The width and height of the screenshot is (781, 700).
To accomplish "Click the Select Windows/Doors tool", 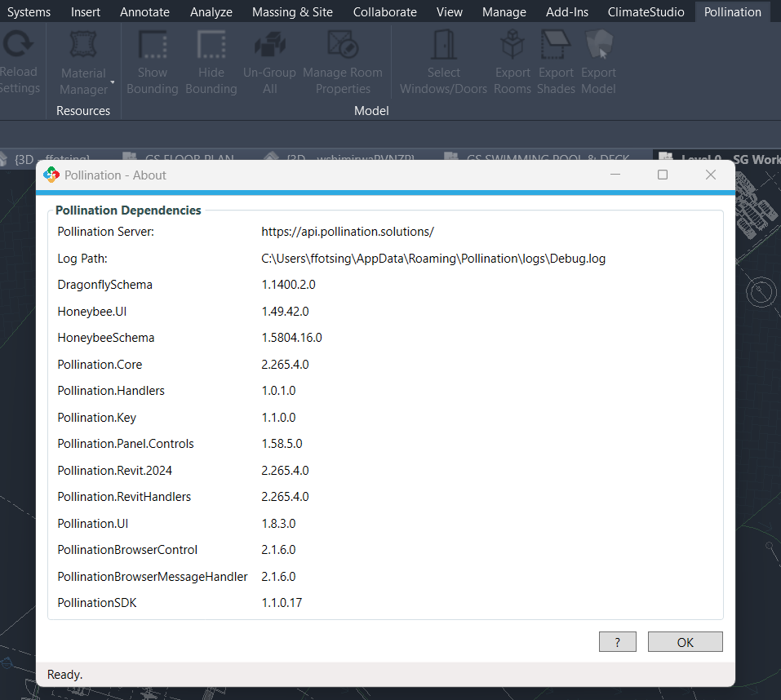I will 443,62.
